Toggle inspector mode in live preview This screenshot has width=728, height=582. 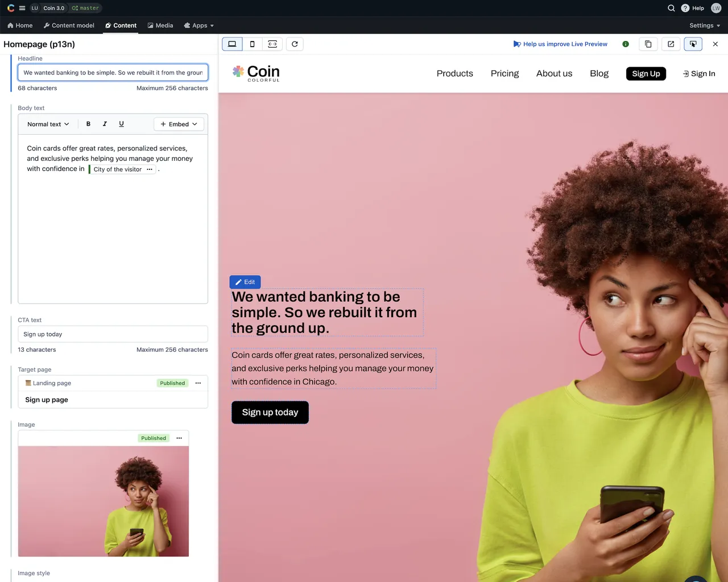tap(693, 44)
